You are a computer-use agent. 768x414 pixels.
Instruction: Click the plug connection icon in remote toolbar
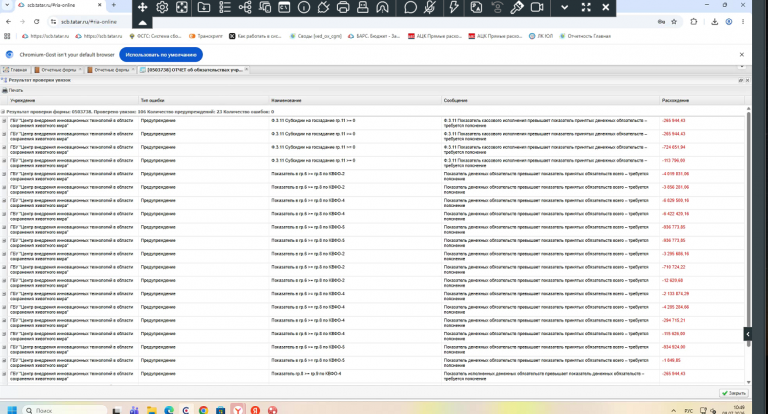tap(323, 7)
